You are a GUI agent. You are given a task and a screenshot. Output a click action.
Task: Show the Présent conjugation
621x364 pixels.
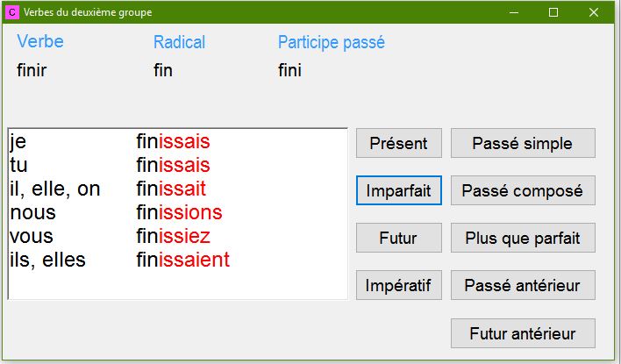point(399,143)
